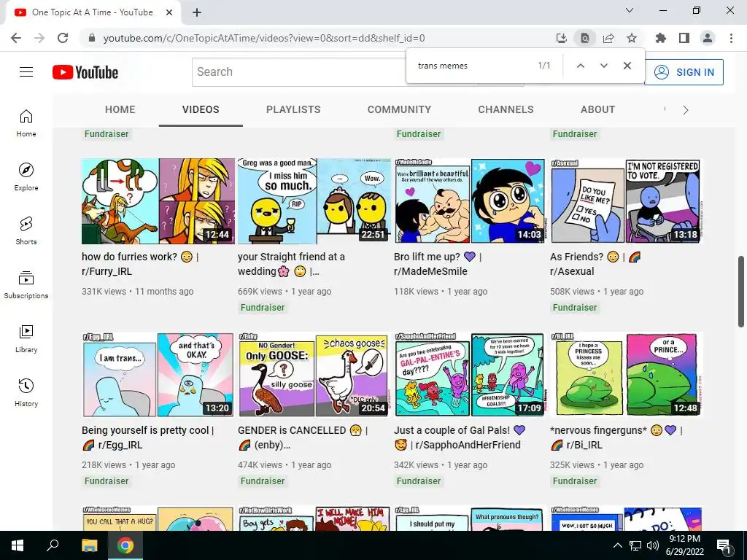The image size is (747, 560).
Task: Go to previous find result
Action: point(580,66)
